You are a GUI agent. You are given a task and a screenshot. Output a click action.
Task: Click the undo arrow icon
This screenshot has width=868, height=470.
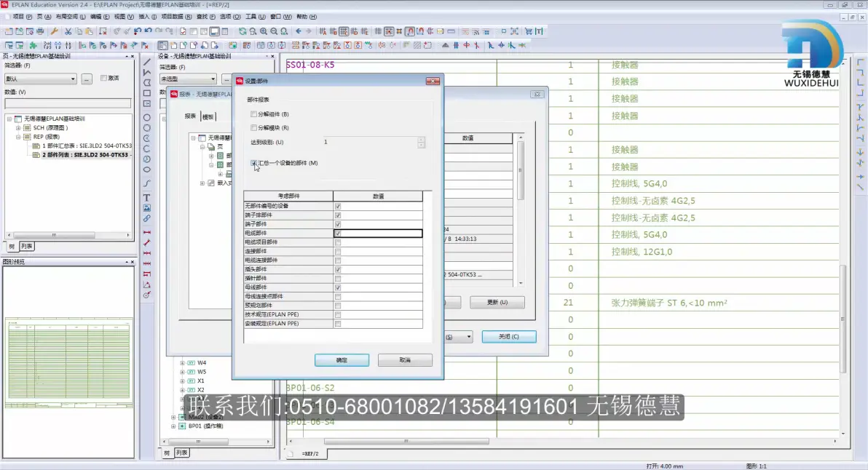148,31
